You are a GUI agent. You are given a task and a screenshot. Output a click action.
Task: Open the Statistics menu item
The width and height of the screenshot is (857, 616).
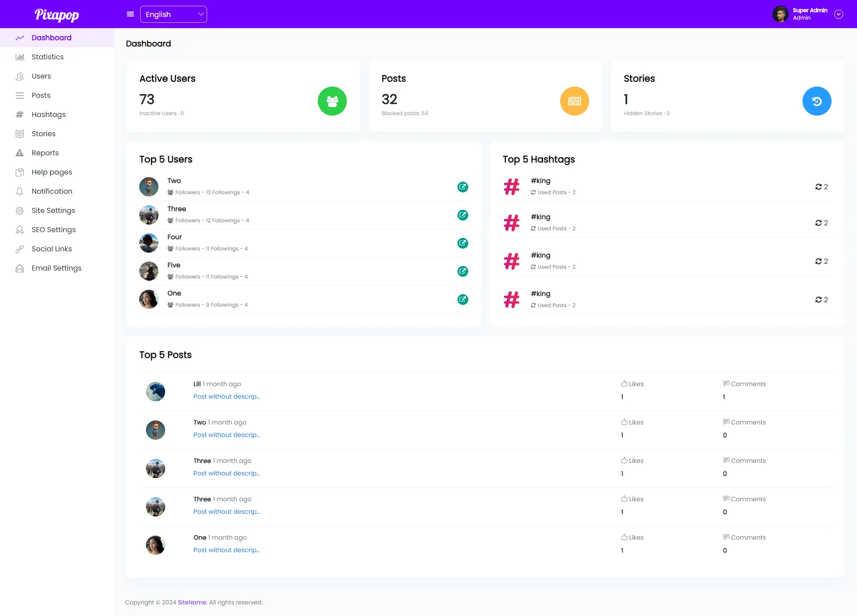(x=48, y=57)
